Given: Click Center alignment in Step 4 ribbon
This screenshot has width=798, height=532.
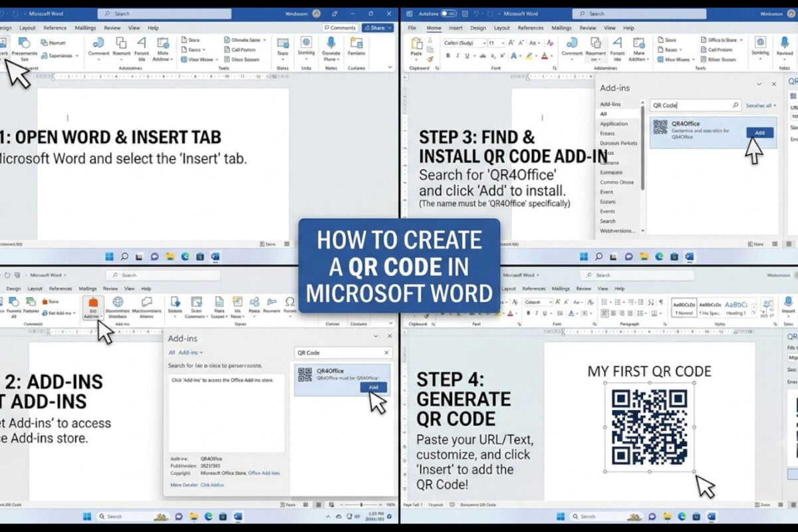Looking at the screenshot, I should pyautogui.click(x=613, y=313).
